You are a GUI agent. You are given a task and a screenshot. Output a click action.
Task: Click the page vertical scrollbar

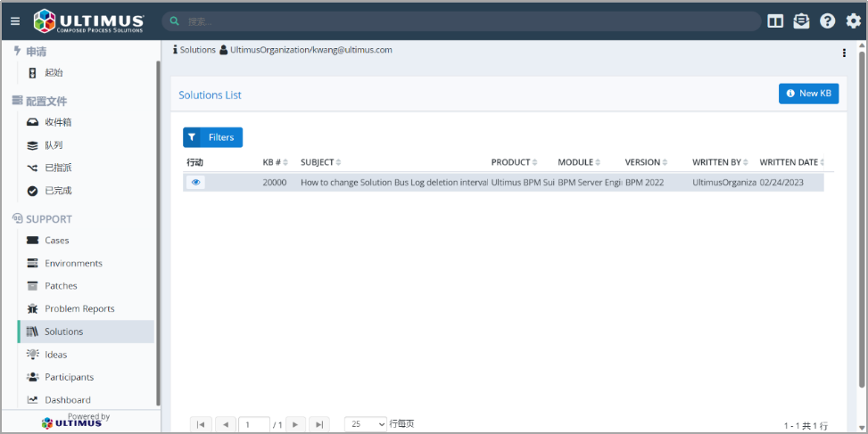pyautogui.click(x=862, y=221)
